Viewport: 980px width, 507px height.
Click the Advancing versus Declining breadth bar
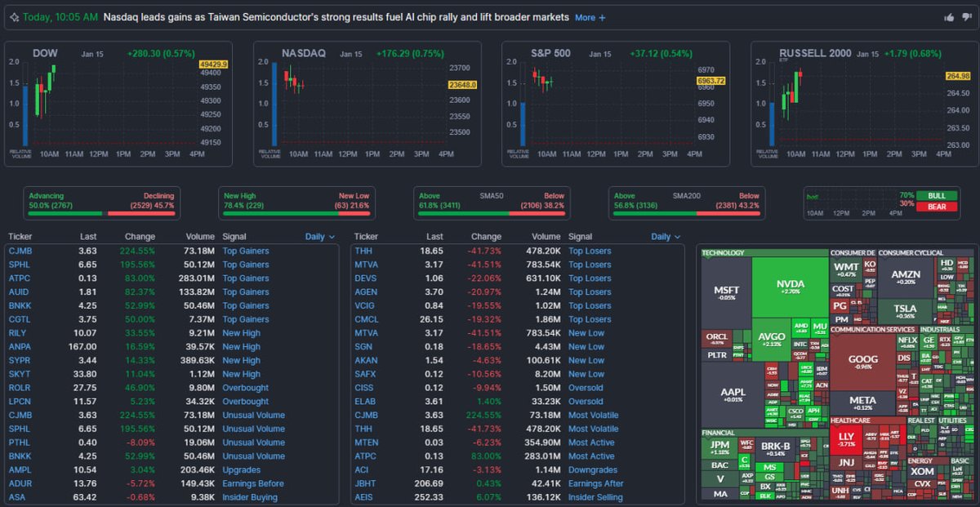point(101,202)
